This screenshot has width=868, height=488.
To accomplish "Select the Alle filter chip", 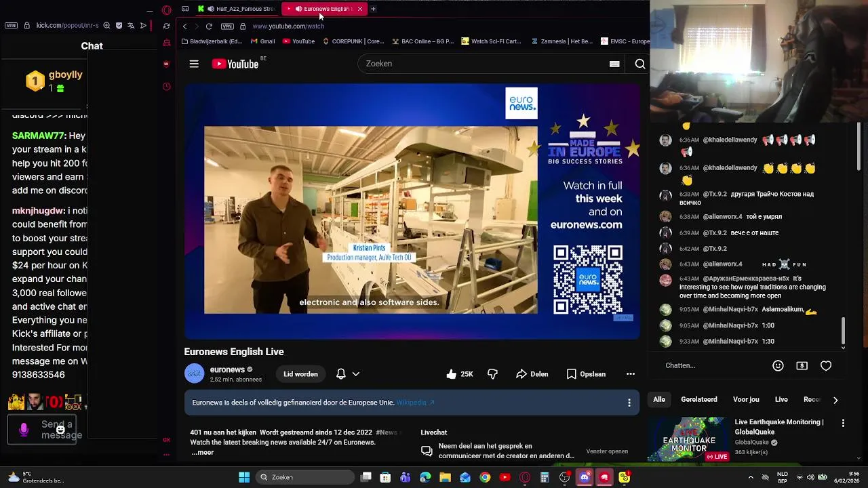I will click(659, 400).
